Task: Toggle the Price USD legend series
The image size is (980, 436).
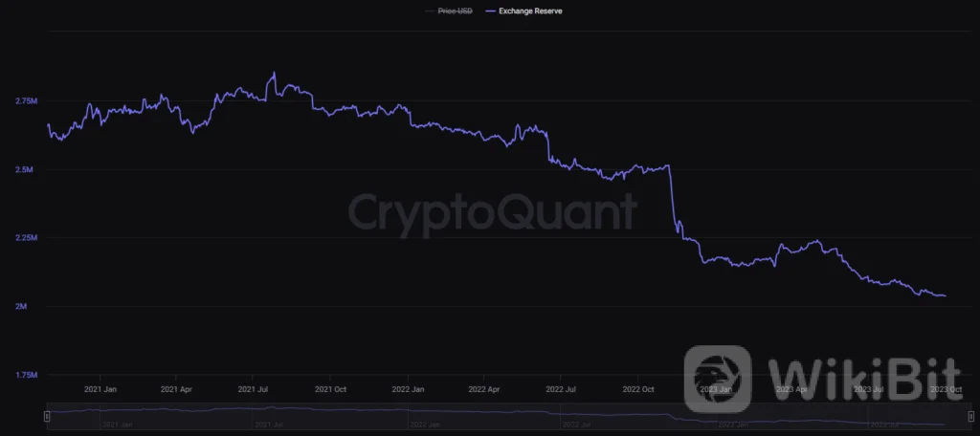Action: pos(453,11)
